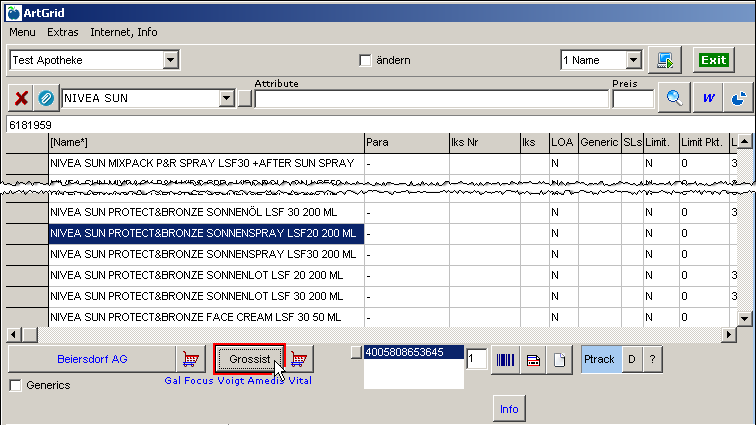
Task: Open the NIVEA SUN search dropdown
Action: (x=226, y=99)
